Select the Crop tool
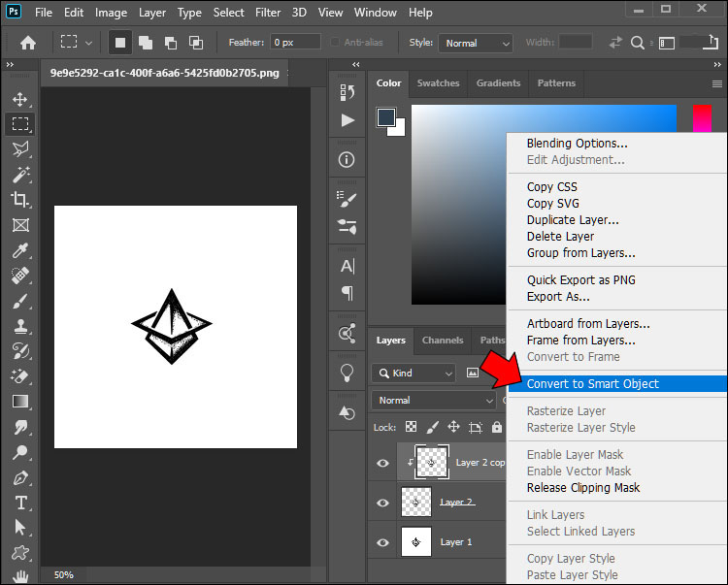The image size is (728, 585). pyautogui.click(x=20, y=200)
